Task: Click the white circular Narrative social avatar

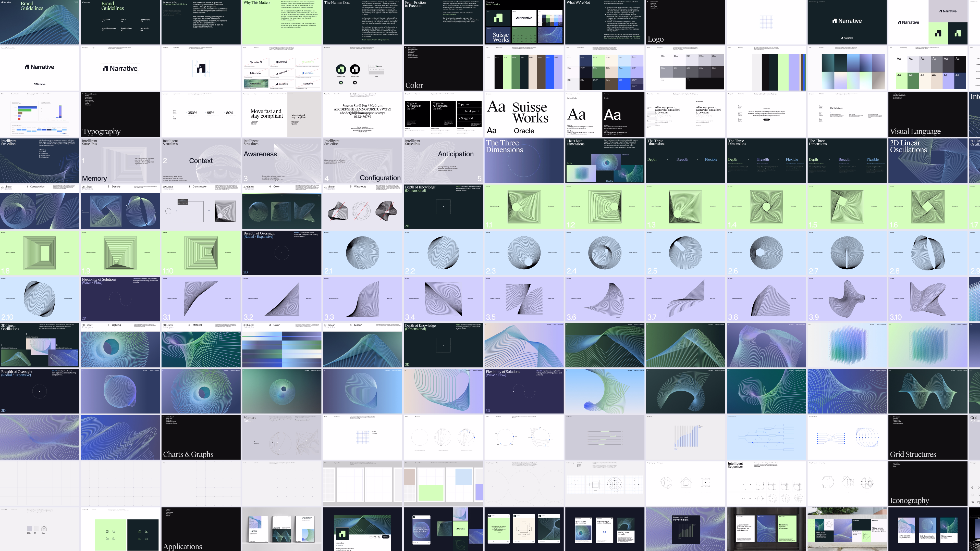Action: 355,69
